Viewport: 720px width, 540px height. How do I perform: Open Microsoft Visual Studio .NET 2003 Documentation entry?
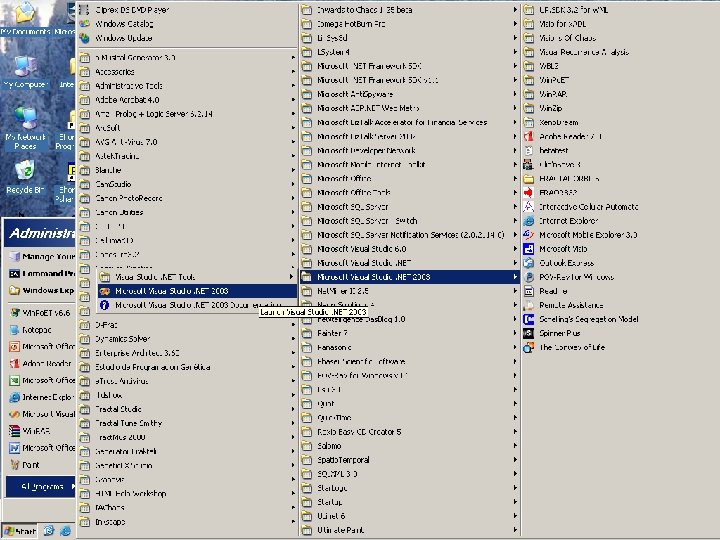click(197, 305)
